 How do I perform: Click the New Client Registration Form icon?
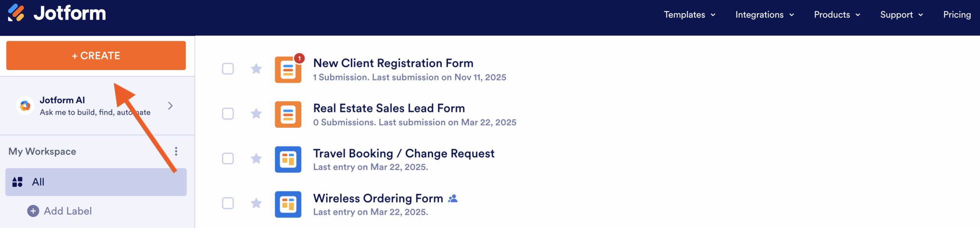pyautogui.click(x=288, y=70)
